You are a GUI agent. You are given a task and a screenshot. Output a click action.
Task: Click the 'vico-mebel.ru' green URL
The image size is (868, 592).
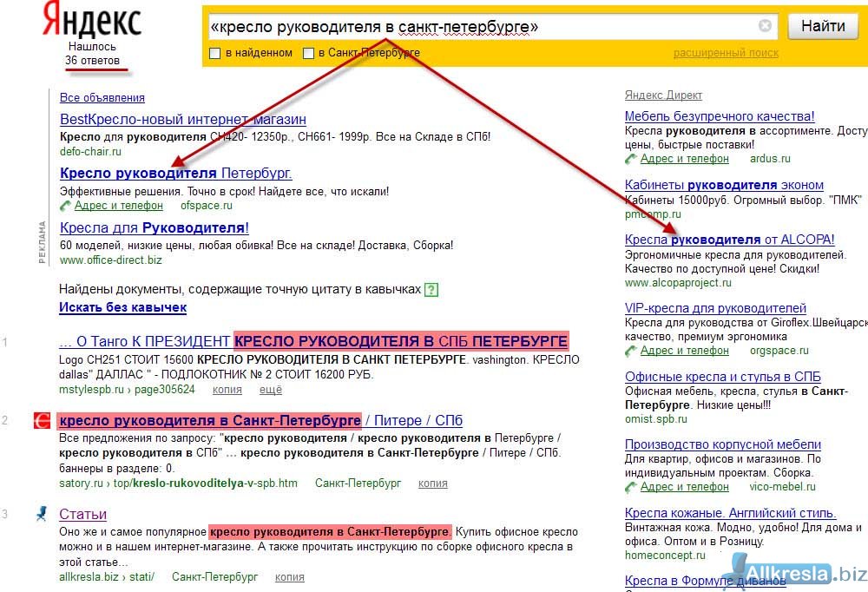pos(783,487)
